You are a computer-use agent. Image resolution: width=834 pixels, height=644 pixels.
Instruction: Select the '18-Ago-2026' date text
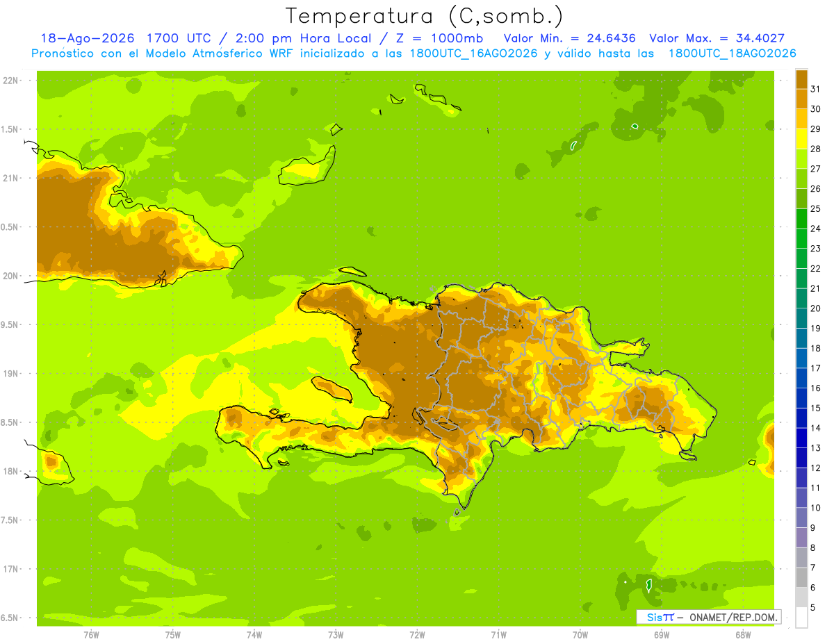(89, 38)
